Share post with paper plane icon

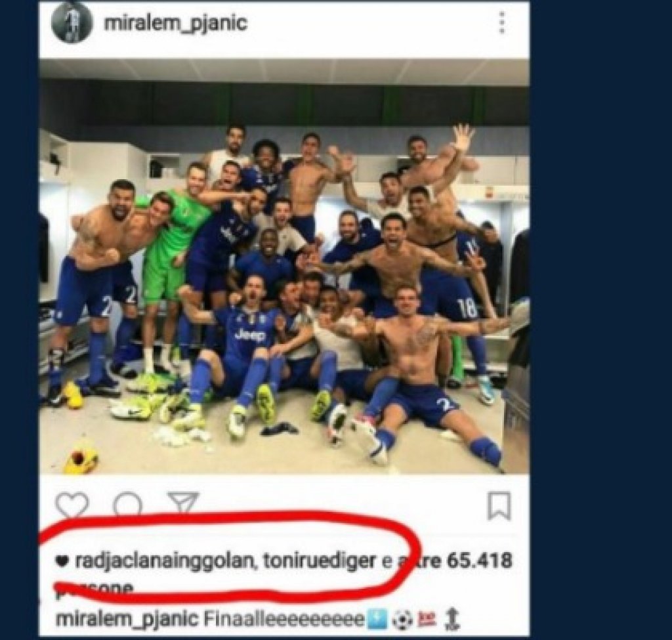click(x=183, y=502)
